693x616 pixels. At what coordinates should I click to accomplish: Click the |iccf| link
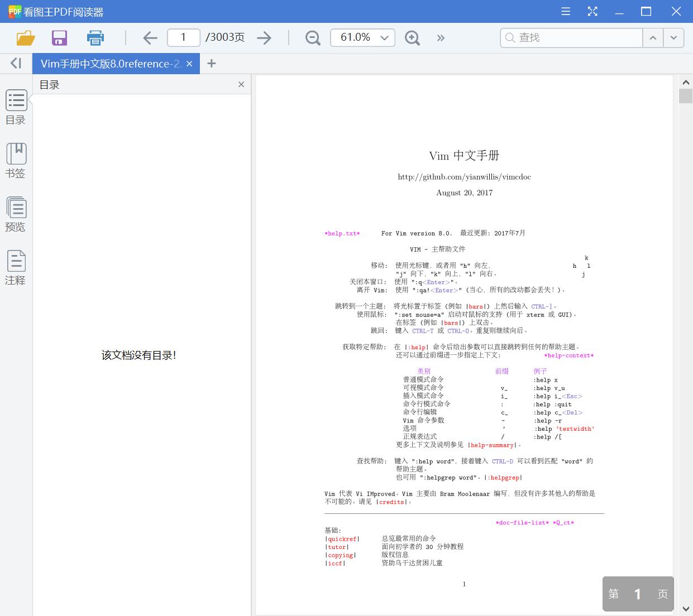[x=335, y=564]
